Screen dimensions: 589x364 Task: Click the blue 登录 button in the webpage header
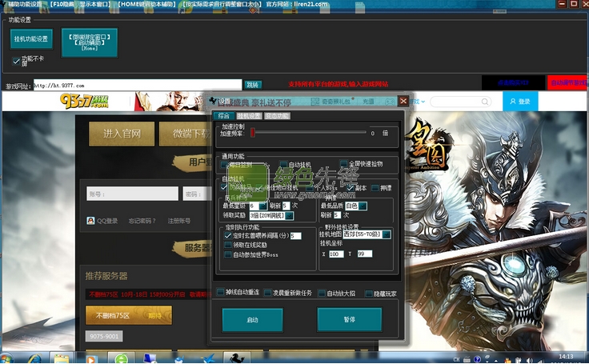[x=520, y=102]
